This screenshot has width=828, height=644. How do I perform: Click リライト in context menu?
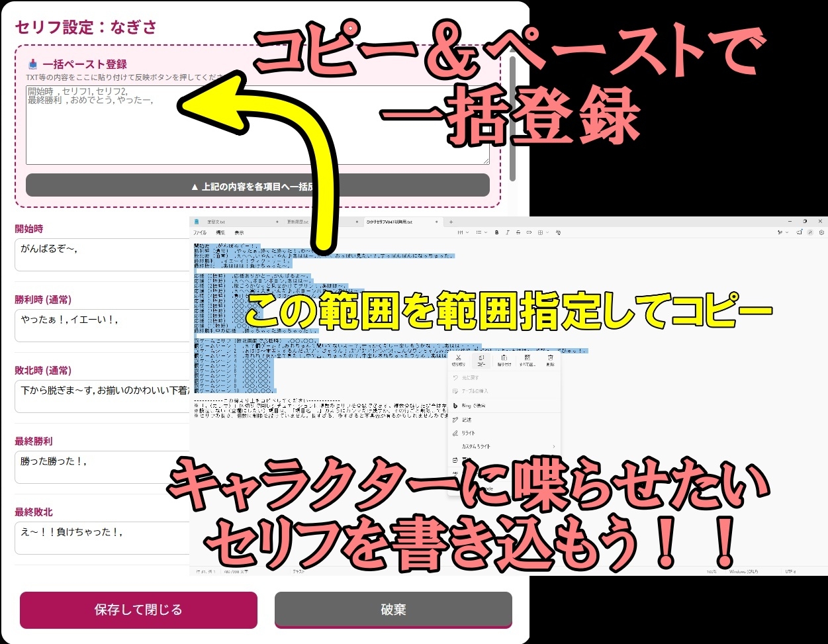click(504, 433)
